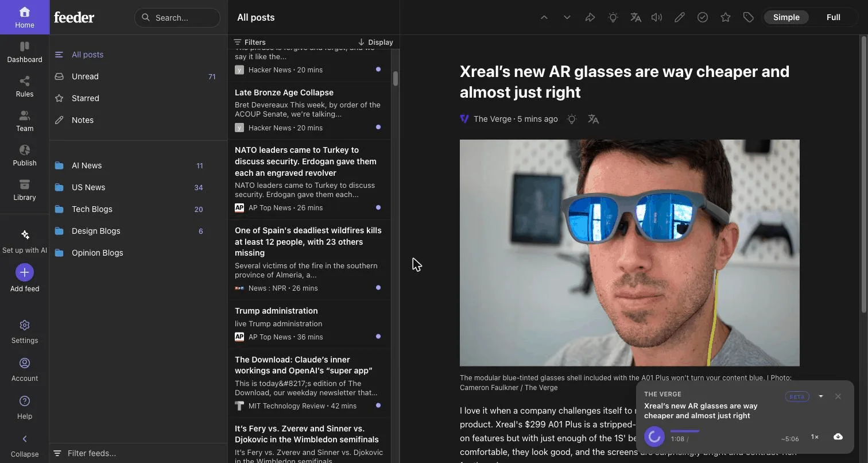Image resolution: width=868 pixels, height=463 pixels.
Task: Minimize audio player with dropdown arrow
Action: tap(821, 396)
